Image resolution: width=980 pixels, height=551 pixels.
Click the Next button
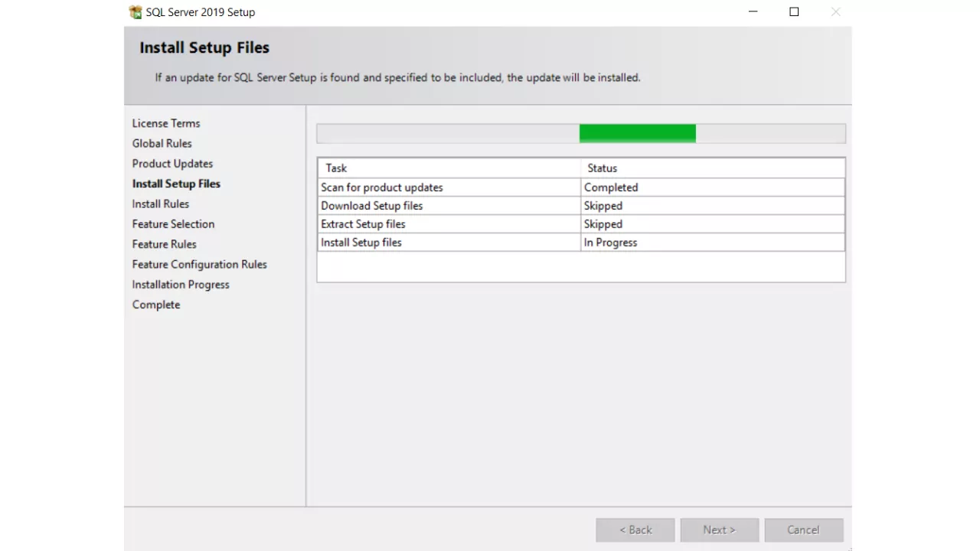point(719,530)
